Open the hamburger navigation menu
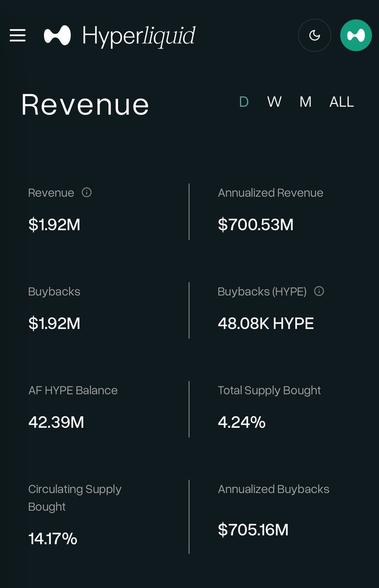This screenshot has height=588, width=379. [18, 35]
